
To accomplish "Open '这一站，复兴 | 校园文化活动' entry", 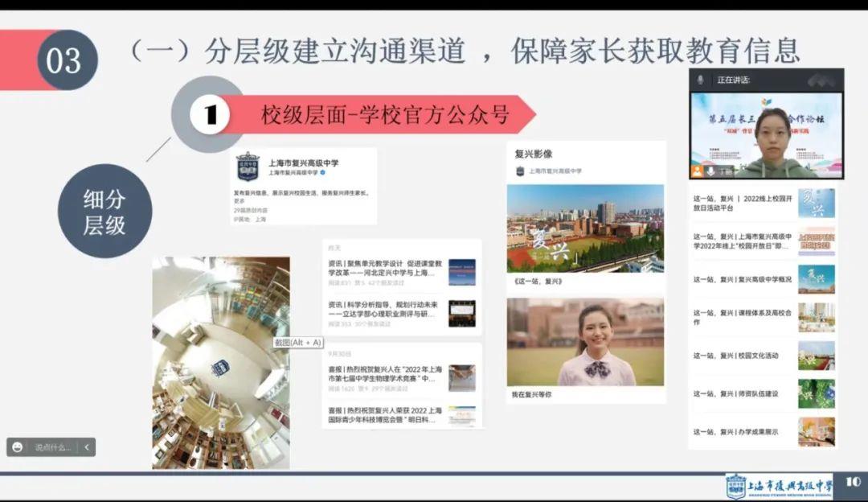I will click(x=735, y=355).
